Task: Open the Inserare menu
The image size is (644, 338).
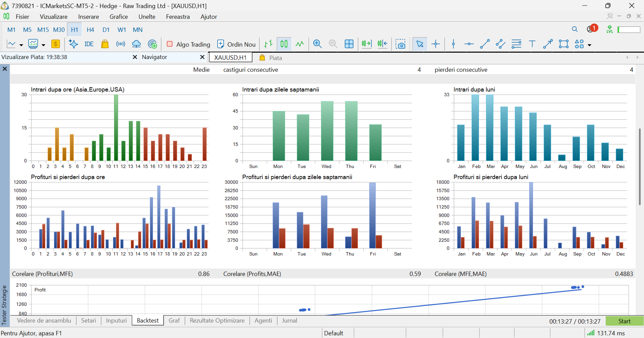Action: tap(89, 17)
